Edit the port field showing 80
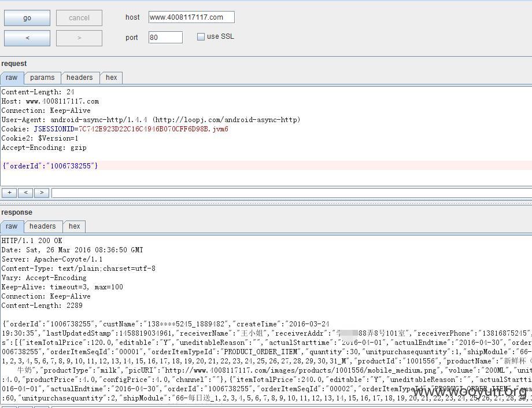Viewport: 532px width, 408px height. click(x=165, y=38)
